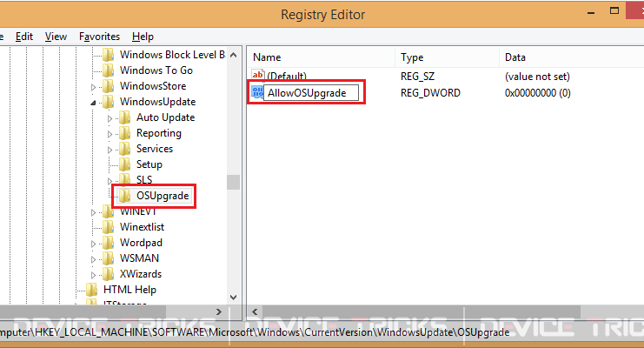
Task: Click the 0x00000000 (0) data cell
Action: [538, 93]
